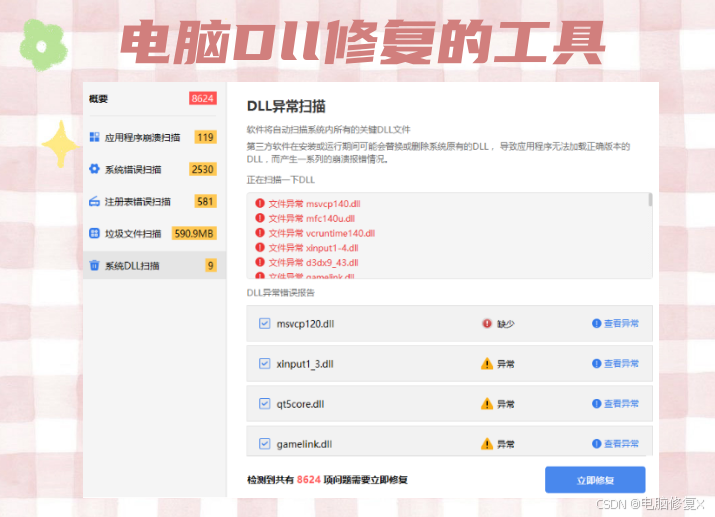Click the registry scan icon
715x517 pixels.
tap(94, 201)
